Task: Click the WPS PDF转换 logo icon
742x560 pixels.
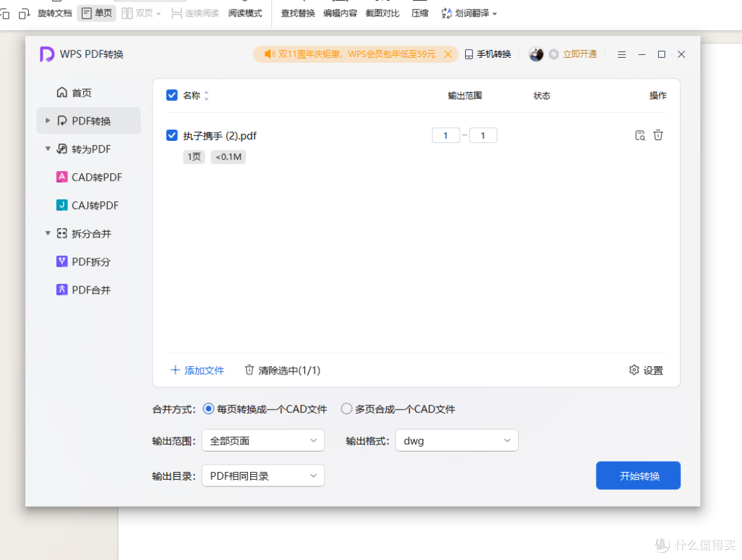Action: click(x=47, y=54)
